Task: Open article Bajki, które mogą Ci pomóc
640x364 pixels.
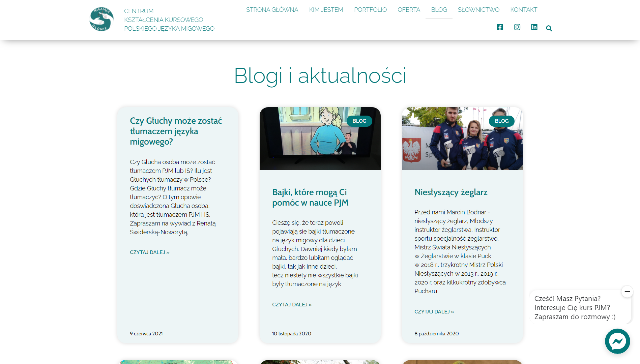Action: pyautogui.click(x=310, y=198)
